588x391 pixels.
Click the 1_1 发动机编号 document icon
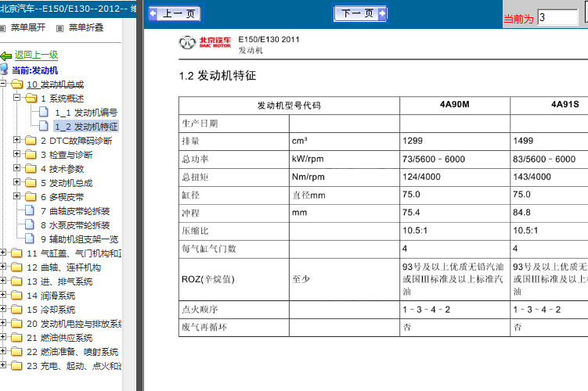[x=44, y=112]
